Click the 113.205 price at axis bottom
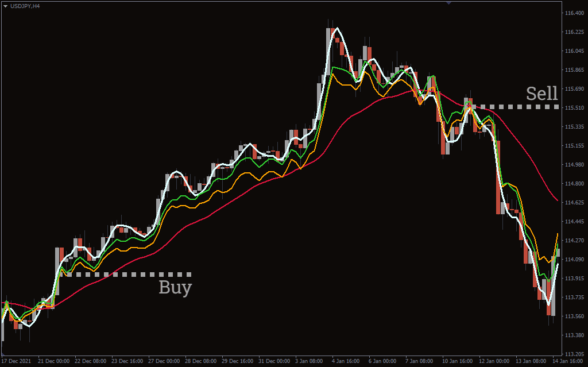 tap(574, 354)
